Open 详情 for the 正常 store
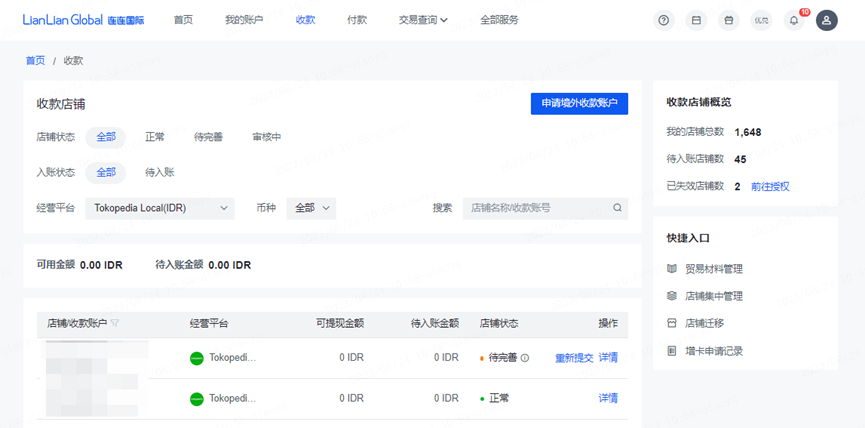 pos(608,398)
